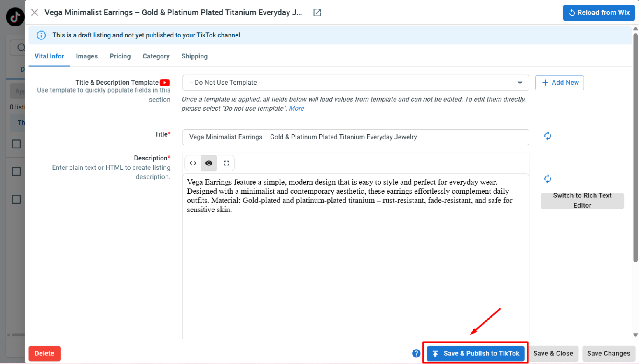639x364 pixels.
Task: Tick the third checkbox in background list
Action: [x=16, y=199]
